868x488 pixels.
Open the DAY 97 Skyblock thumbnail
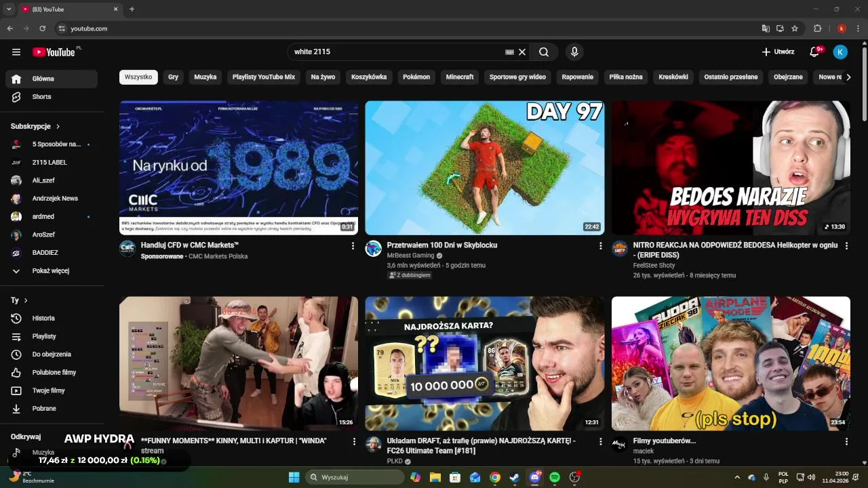point(485,168)
